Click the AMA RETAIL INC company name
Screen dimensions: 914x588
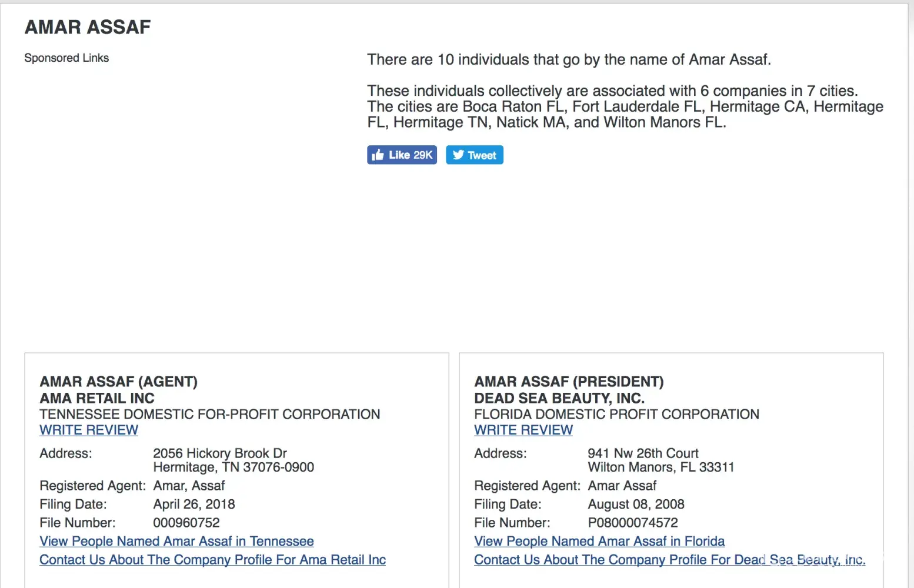(x=97, y=399)
